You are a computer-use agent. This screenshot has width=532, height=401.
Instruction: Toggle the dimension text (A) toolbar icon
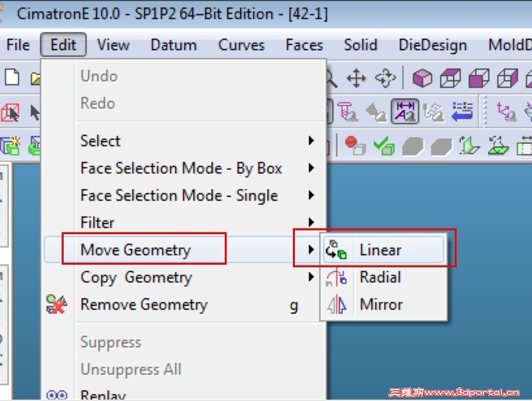click(x=405, y=111)
